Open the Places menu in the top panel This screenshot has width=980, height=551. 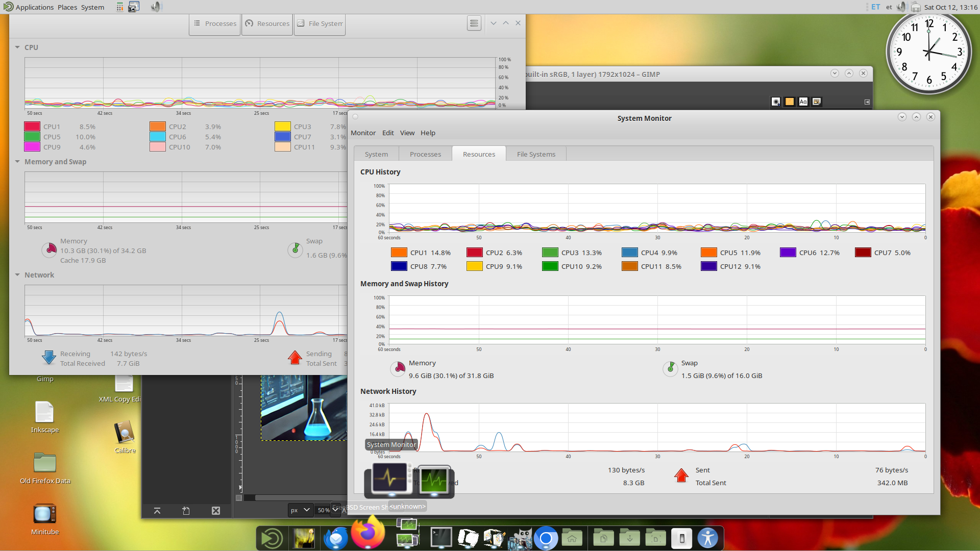pos(67,7)
